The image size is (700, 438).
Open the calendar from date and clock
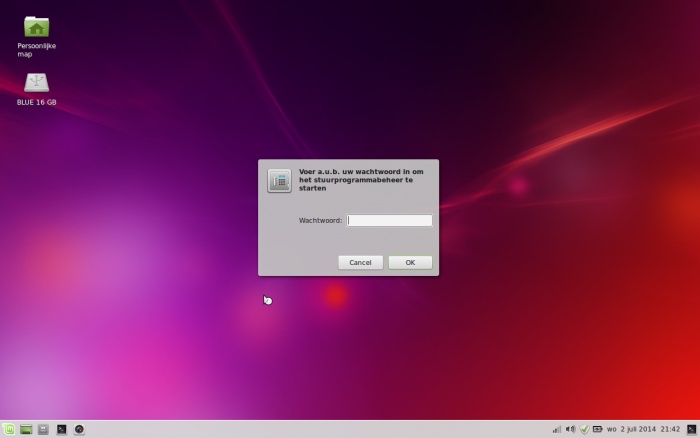tap(643, 430)
